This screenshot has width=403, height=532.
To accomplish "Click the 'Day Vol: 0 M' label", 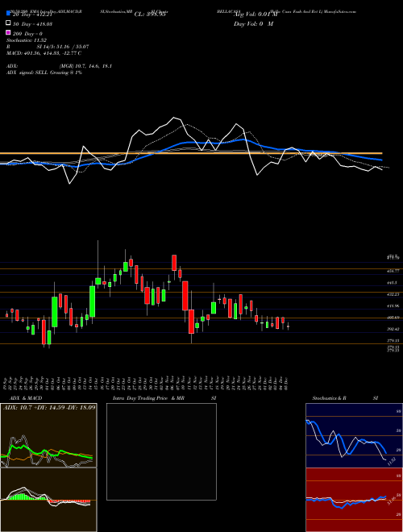I will click(253, 24).
